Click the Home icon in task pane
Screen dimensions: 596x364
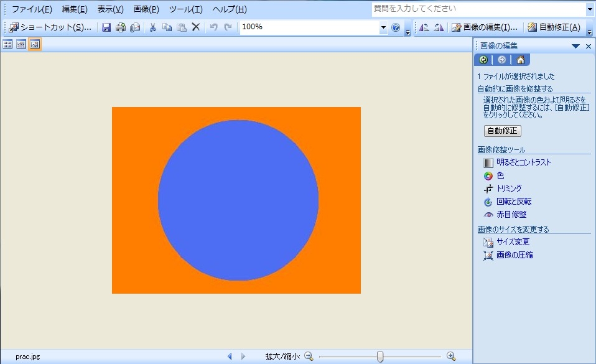520,60
